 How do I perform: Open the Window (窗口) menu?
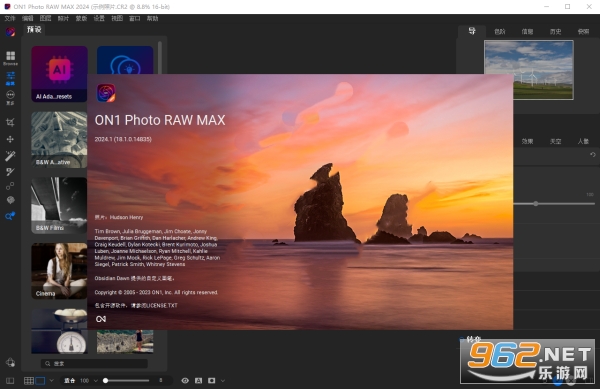[135, 18]
